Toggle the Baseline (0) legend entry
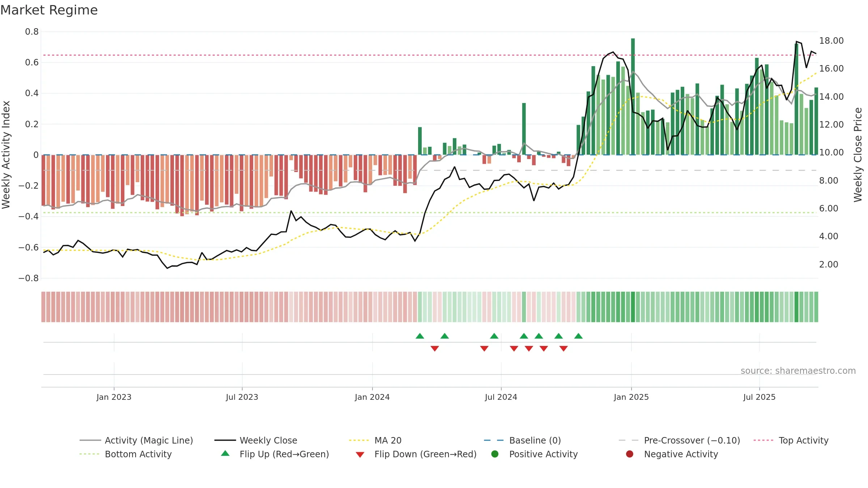This screenshot has width=868, height=488. click(x=522, y=440)
